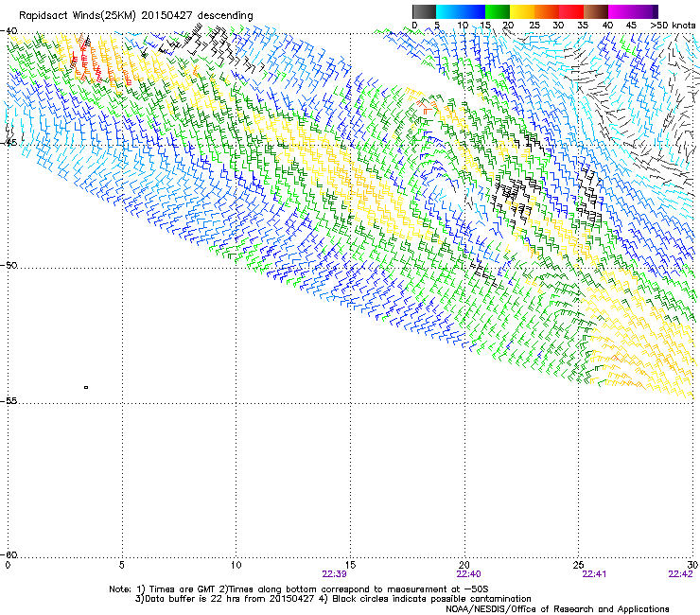Click the -40 latitude axis label
The width and height of the screenshot is (700, 615).
(9, 31)
